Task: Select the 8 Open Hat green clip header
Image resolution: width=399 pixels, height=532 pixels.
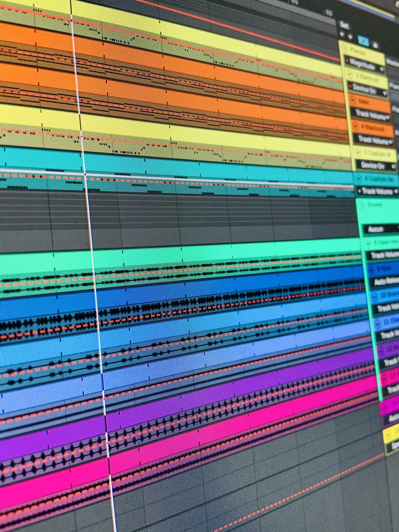Action: pos(180,255)
